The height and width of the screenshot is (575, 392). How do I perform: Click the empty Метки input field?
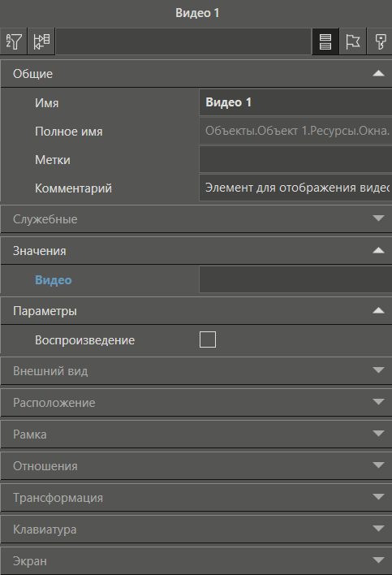click(x=295, y=159)
